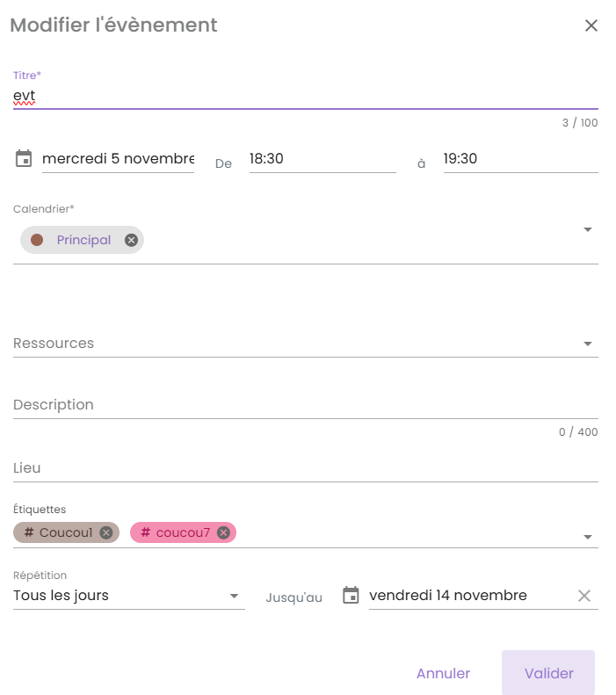Edit the end time 19:30

pos(520,159)
